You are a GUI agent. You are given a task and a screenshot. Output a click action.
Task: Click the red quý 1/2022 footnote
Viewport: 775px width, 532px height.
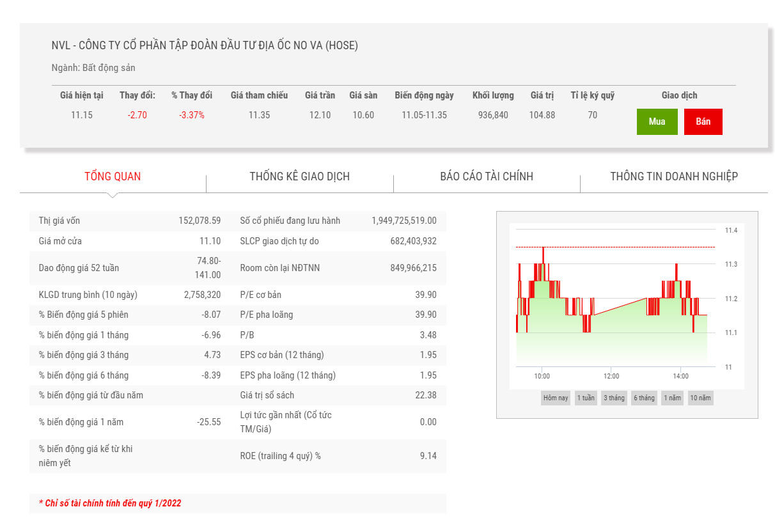[110, 503]
